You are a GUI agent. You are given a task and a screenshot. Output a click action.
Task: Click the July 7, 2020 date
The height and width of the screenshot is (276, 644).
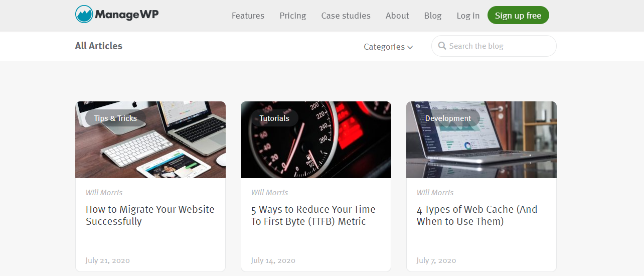(436, 260)
